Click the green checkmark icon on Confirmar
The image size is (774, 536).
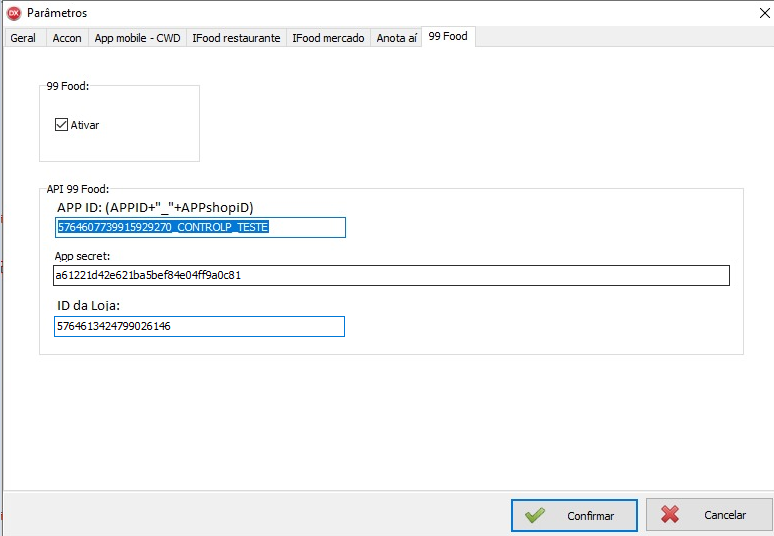click(535, 515)
